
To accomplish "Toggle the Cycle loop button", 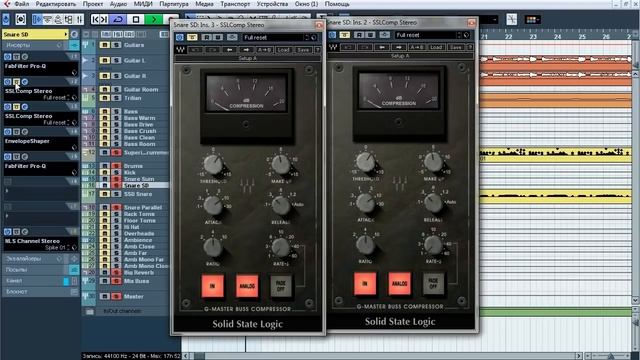I will tap(118, 19).
